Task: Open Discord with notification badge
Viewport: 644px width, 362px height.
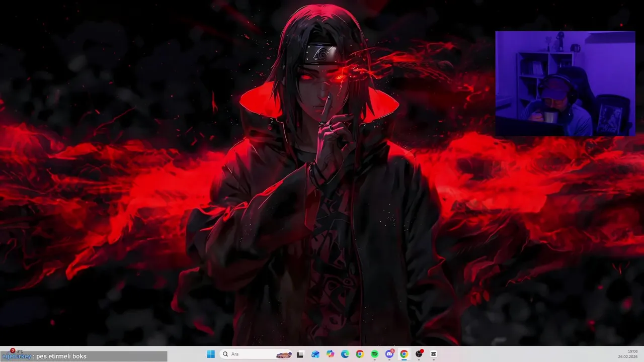Action: point(389,354)
